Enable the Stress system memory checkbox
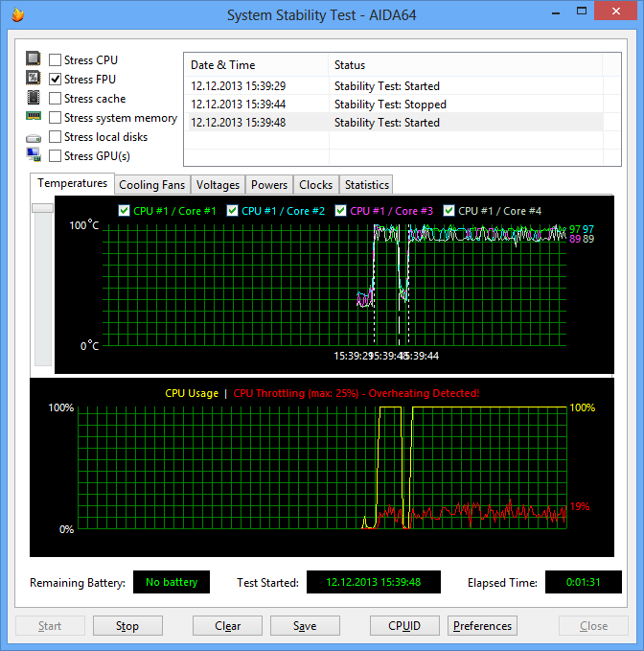644x651 pixels. pos(55,118)
